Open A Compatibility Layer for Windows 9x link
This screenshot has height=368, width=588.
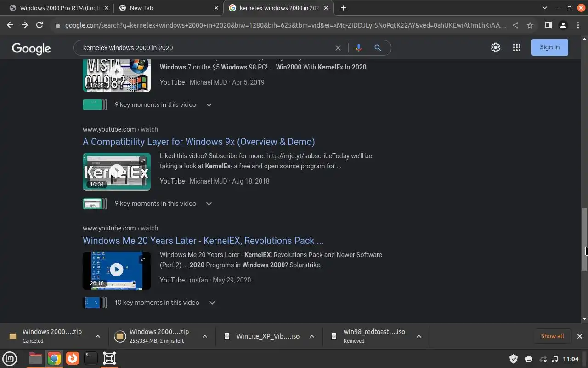coord(199,142)
